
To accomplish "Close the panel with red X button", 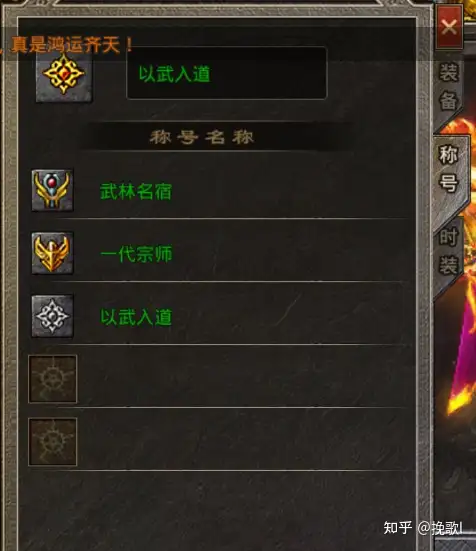I will click(x=449, y=27).
